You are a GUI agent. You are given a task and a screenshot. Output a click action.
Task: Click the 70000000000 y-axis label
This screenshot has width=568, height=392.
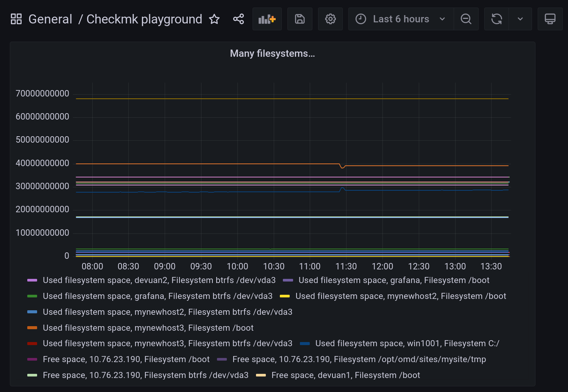pyautogui.click(x=42, y=93)
